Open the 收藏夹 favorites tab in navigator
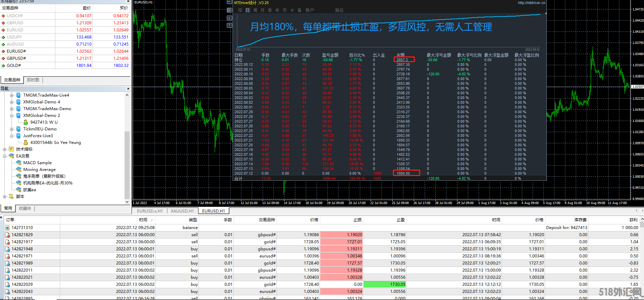The height and width of the screenshot is (300, 644). coord(25,208)
